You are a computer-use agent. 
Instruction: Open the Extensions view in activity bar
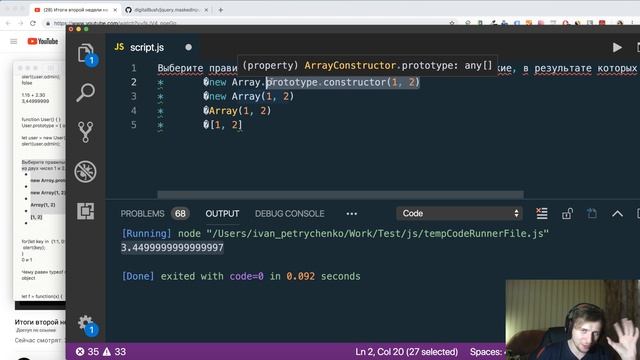coord(85,211)
